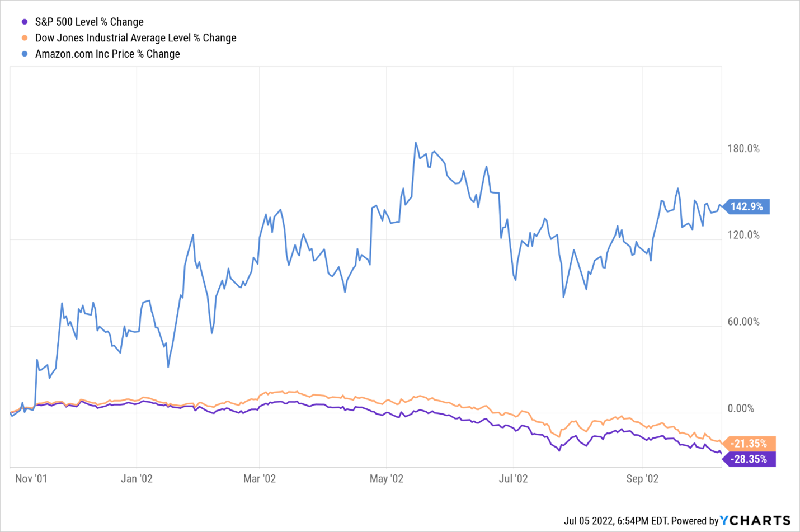Click the 180.0% y-axis label
The width and height of the screenshot is (800, 532).
743,149
